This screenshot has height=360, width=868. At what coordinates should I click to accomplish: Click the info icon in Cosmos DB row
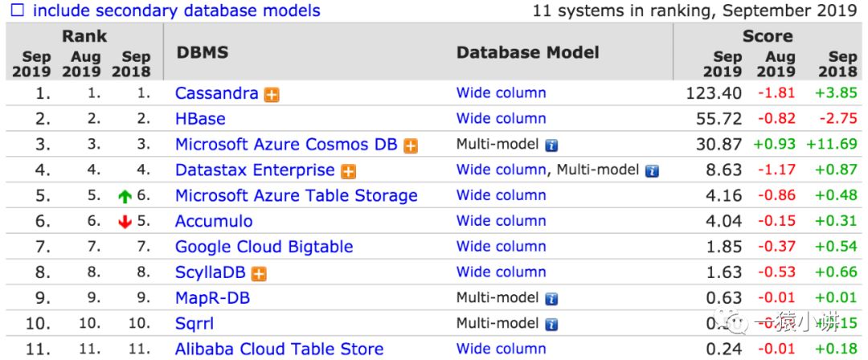[551, 145]
